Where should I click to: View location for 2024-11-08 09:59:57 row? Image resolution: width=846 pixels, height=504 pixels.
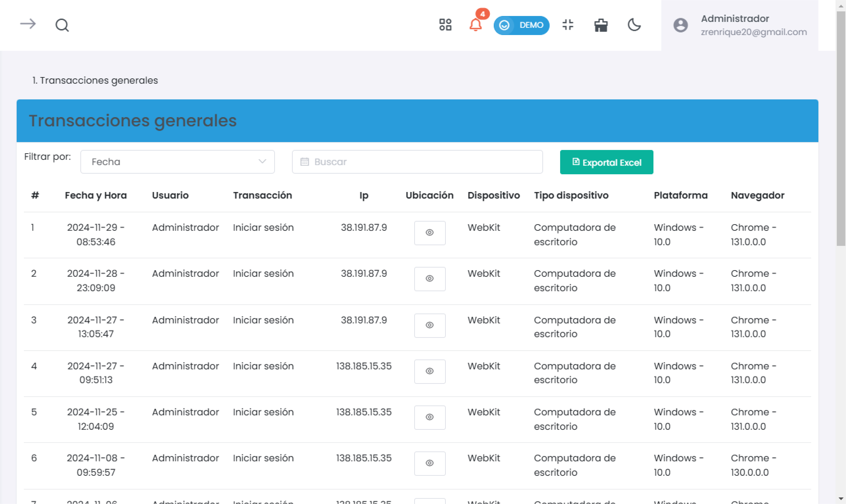pyautogui.click(x=429, y=463)
